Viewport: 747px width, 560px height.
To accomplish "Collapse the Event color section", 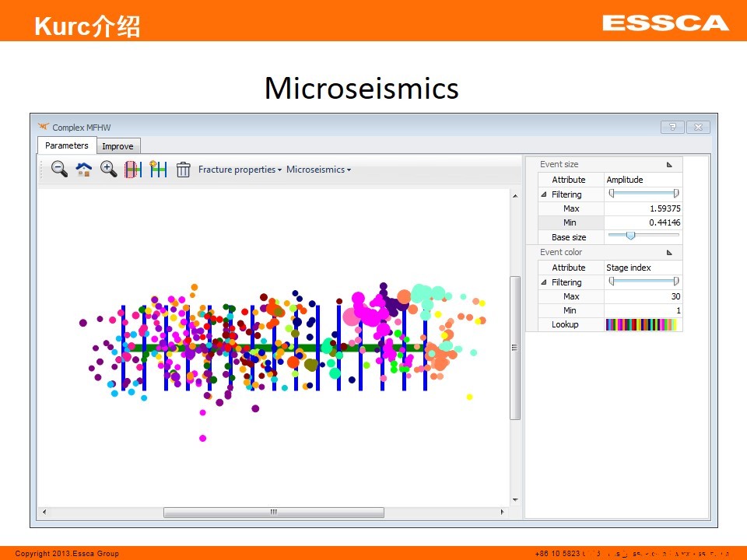I will point(669,253).
